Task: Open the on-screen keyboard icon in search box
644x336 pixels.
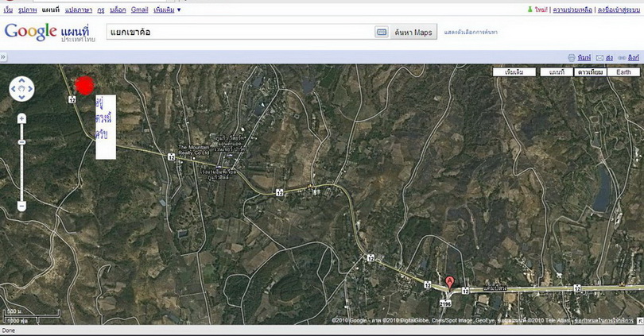Action: 382,32
